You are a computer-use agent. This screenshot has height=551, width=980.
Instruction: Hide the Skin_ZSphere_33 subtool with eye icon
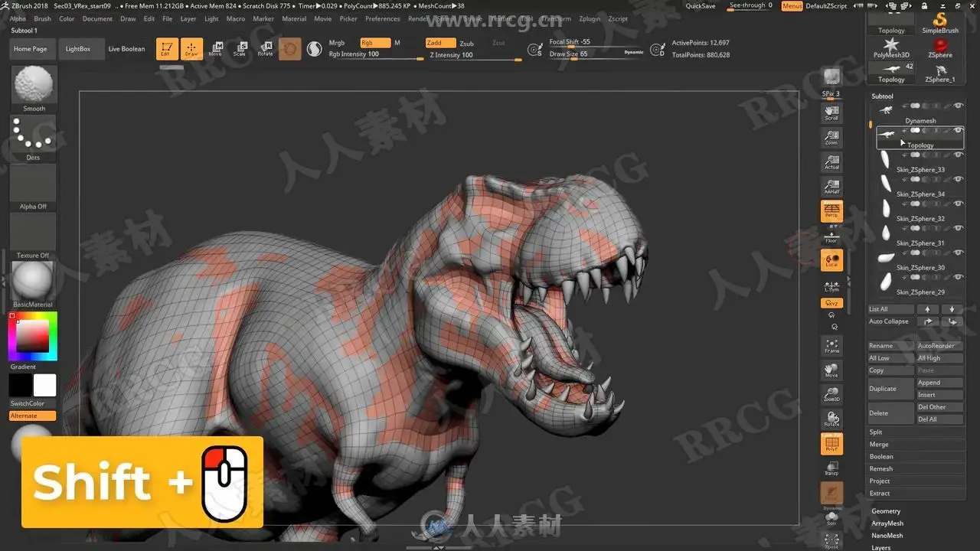tap(958, 155)
